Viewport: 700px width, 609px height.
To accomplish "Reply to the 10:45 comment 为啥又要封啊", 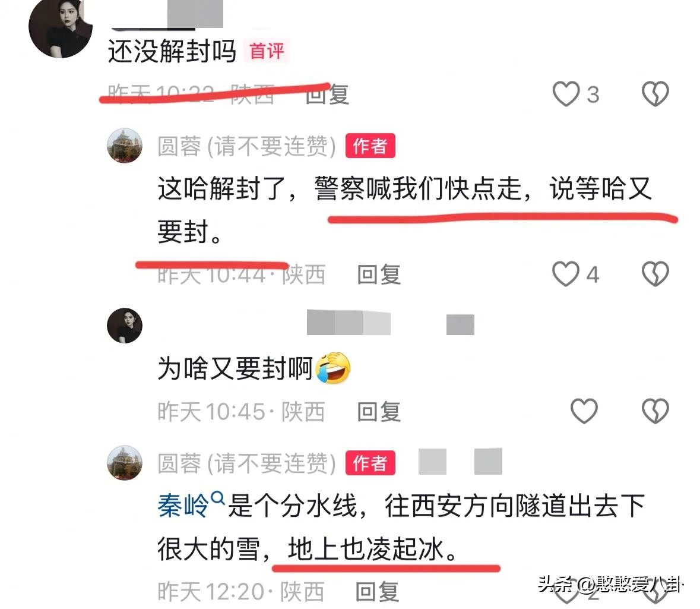I will pos(379,412).
